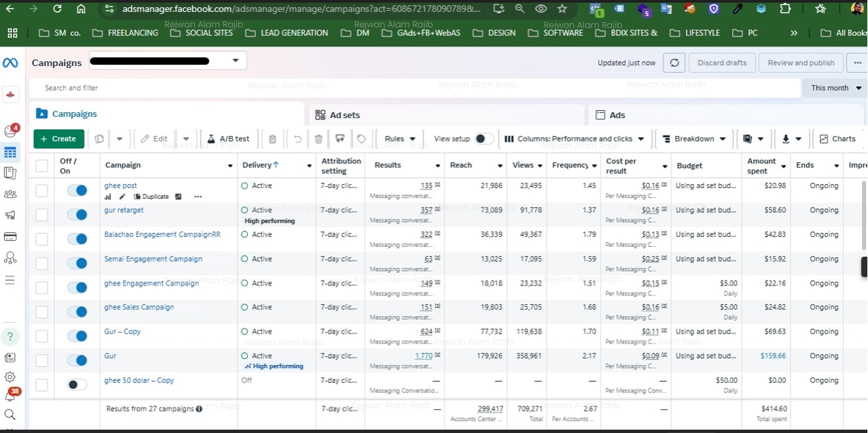Turn on the ghee 50 dolar – Copy campaign

[77, 385]
